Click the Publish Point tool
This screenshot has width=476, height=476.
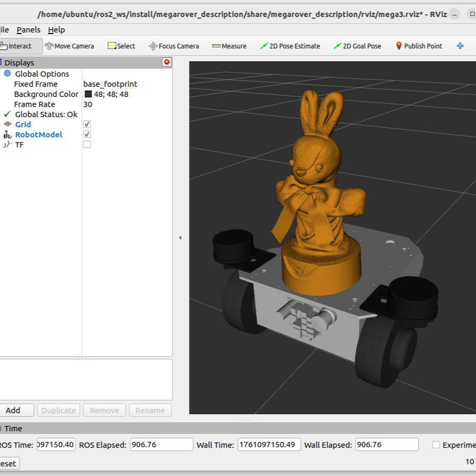(x=418, y=46)
